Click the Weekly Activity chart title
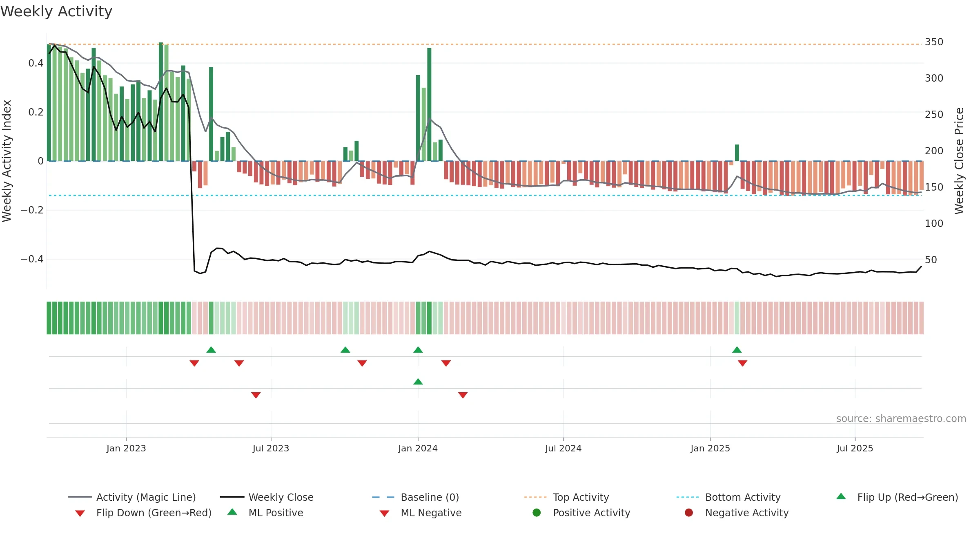The image size is (980, 551). (x=56, y=11)
